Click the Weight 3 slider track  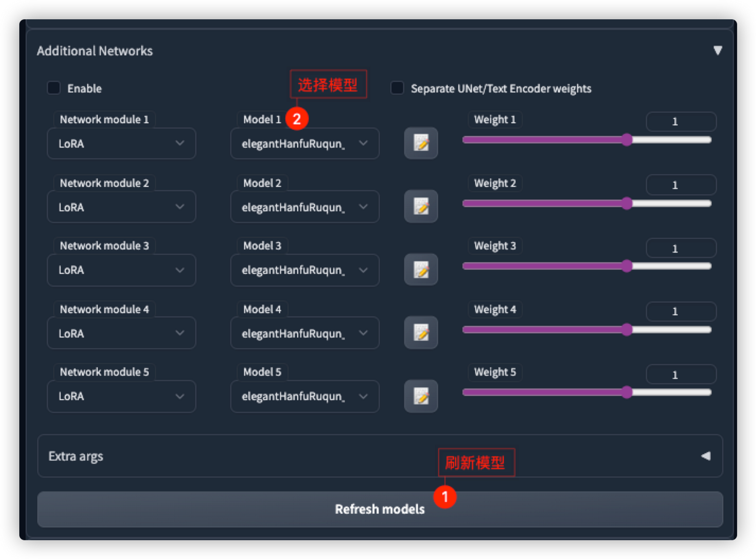coord(544,266)
